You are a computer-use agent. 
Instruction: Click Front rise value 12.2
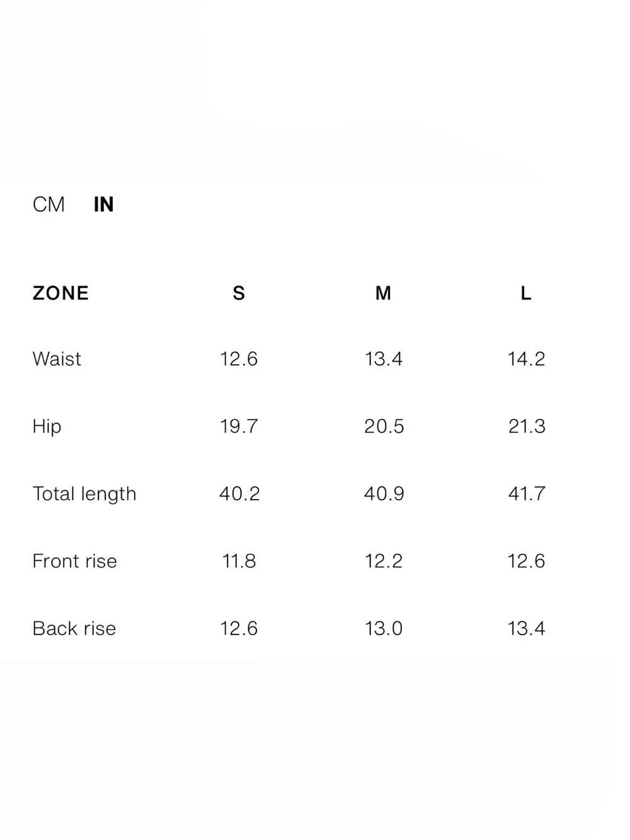tap(383, 561)
